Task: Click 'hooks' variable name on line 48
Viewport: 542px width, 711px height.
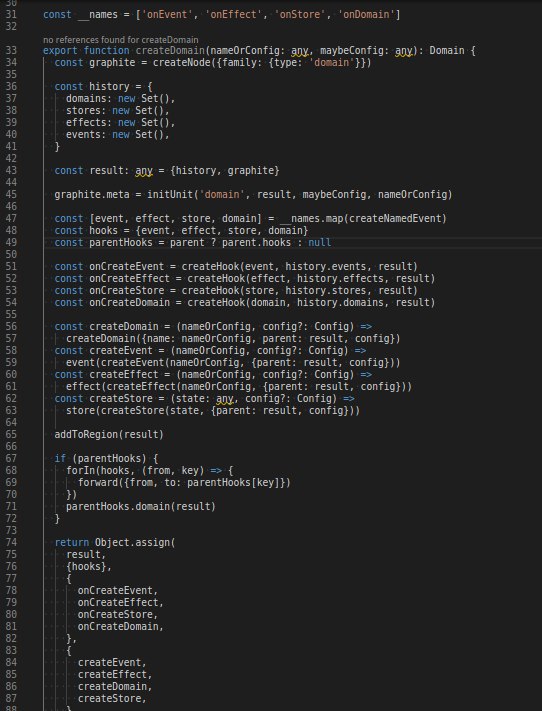Action: tap(104, 230)
